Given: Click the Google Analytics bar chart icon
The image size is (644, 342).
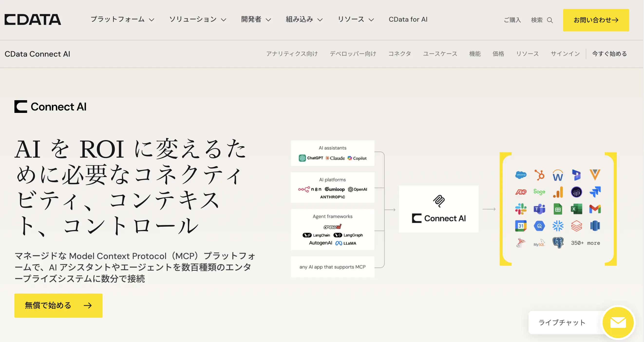Looking at the screenshot, I should click(x=558, y=192).
